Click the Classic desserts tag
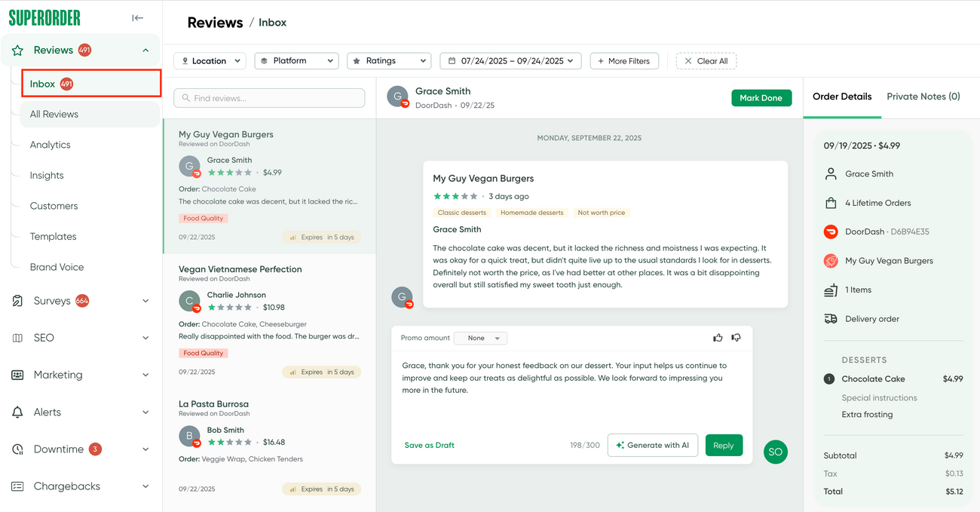 pyautogui.click(x=462, y=213)
